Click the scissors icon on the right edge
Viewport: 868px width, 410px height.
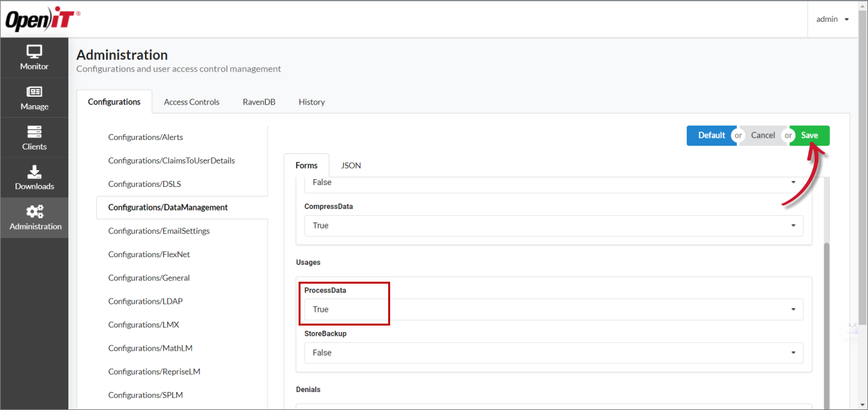tap(853, 326)
